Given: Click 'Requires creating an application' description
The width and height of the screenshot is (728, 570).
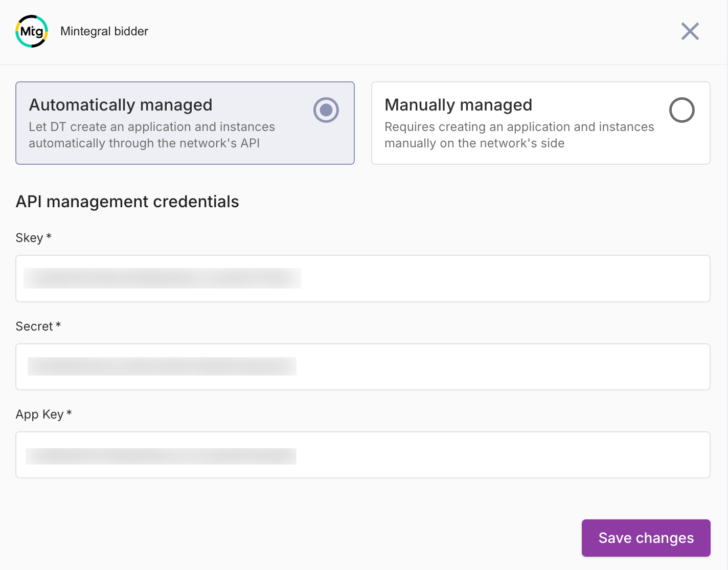Looking at the screenshot, I should click(x=519, y=135).
